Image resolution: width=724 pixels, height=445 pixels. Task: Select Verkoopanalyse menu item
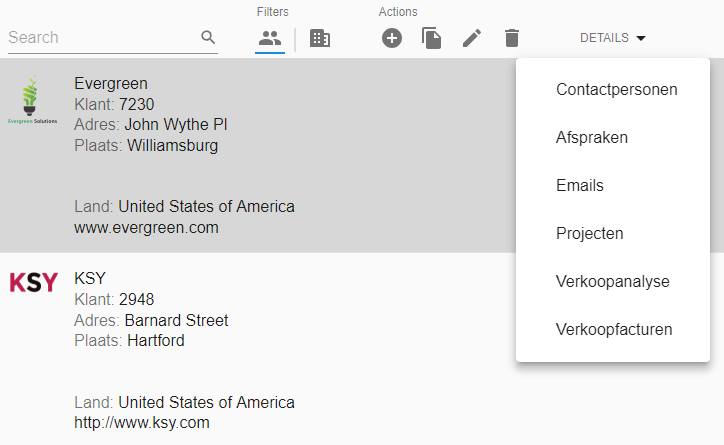(613, 282)
